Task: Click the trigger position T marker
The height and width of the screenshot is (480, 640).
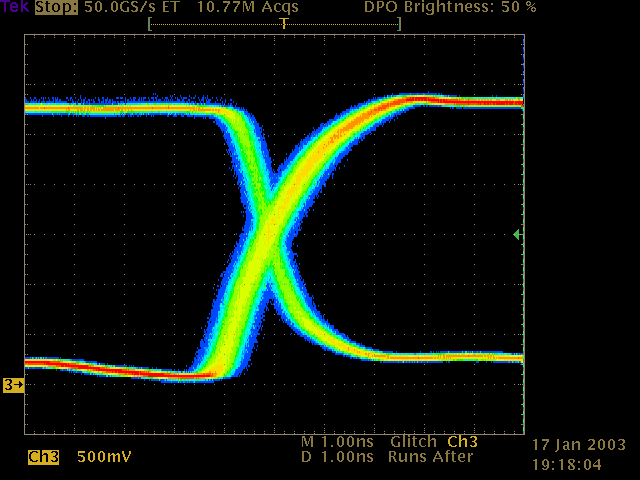Action: (x=284, y=23)
